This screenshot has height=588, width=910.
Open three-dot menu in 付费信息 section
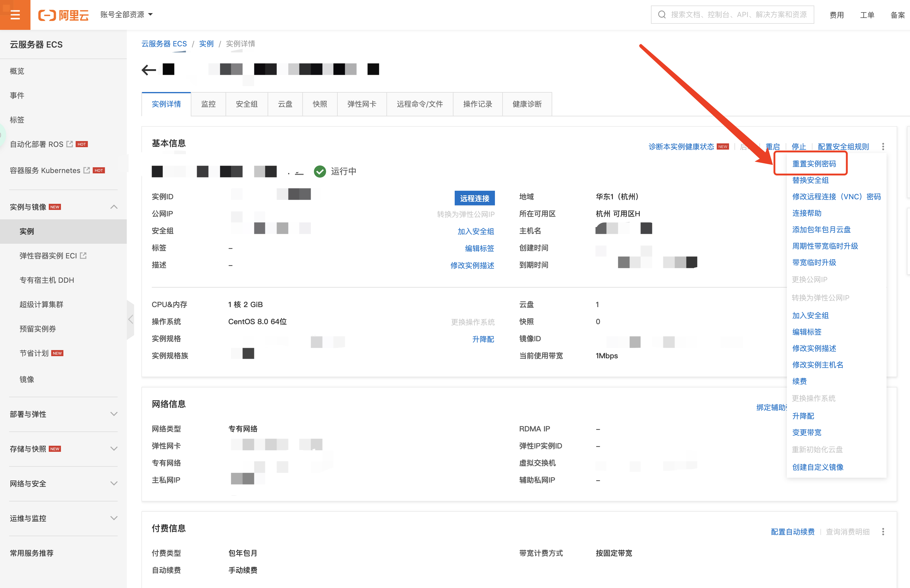pyautogui.click(x=883, y=532)
